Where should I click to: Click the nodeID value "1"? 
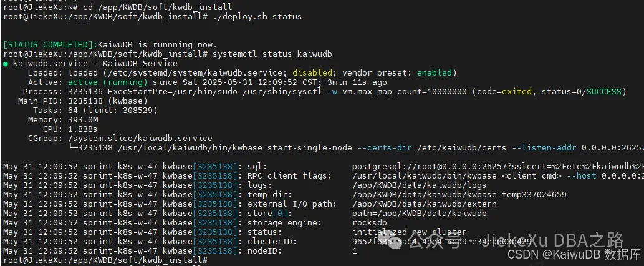355,251
